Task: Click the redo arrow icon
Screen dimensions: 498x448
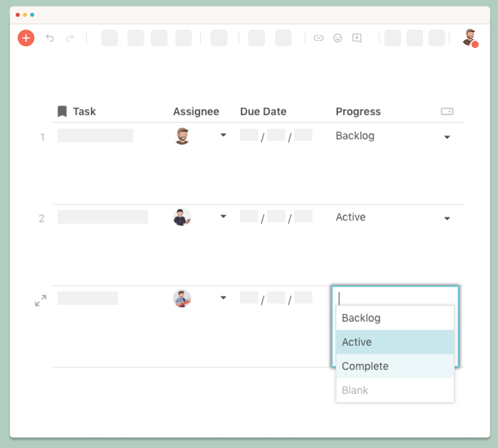Action: [x=70, y=38]
